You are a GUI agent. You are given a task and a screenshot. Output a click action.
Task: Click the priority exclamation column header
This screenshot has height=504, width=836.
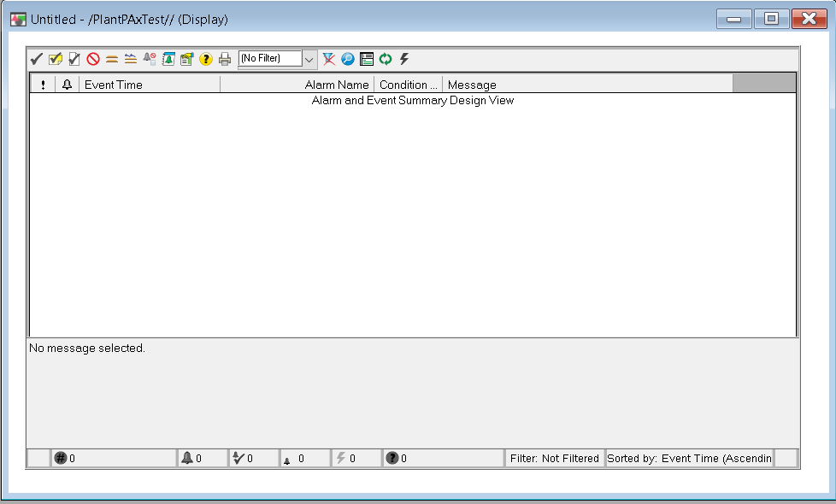(43, 85)
